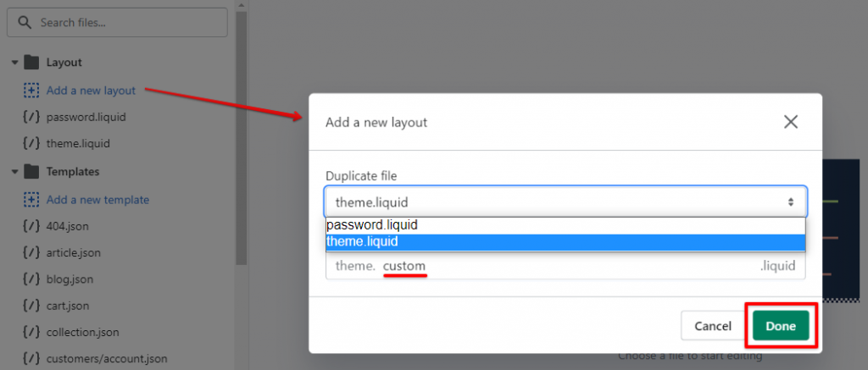Viewport: 868px width, 370px height.
Task: Click the password.liquid file icon
Action: coord(31,117)
